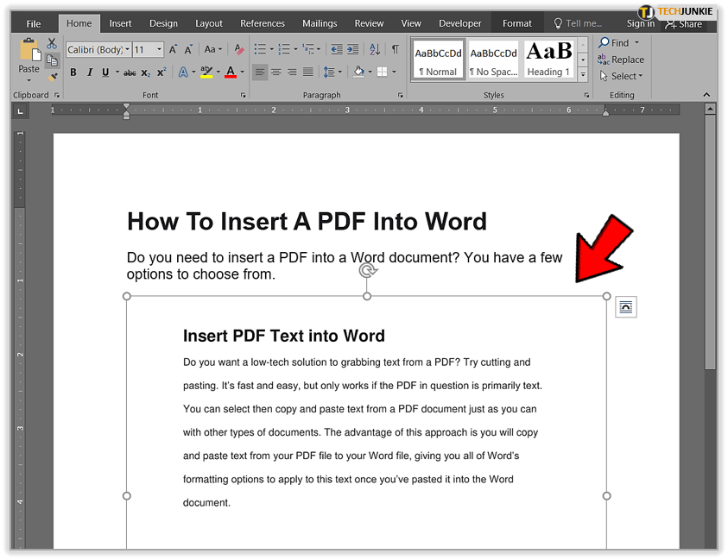Open the References ribbon tab

tap(263, 23)
